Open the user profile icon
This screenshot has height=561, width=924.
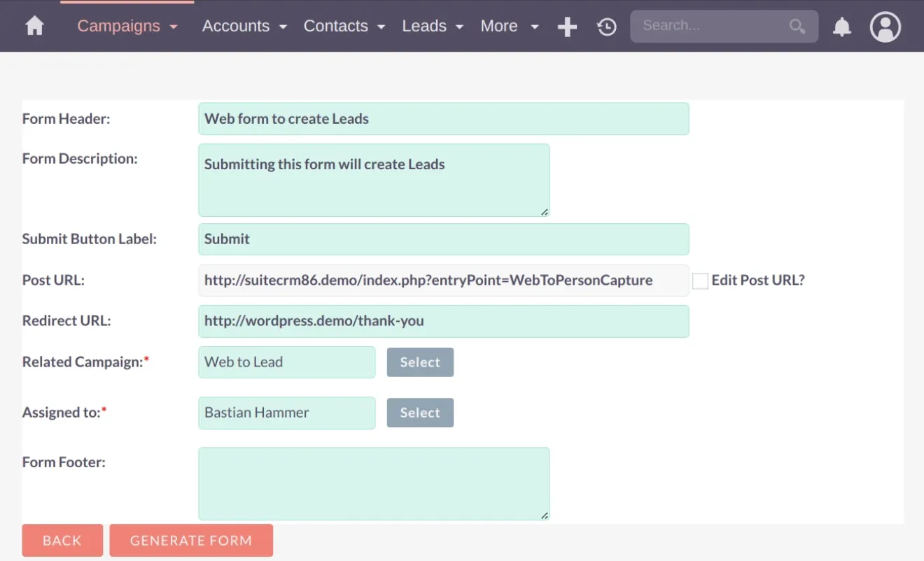tap(885, 26)
